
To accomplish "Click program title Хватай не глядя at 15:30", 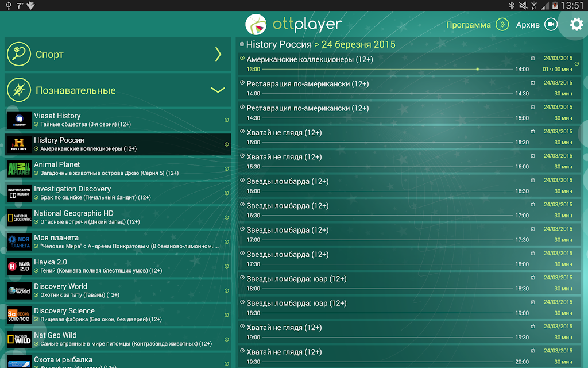I will (x=284, y=157).
